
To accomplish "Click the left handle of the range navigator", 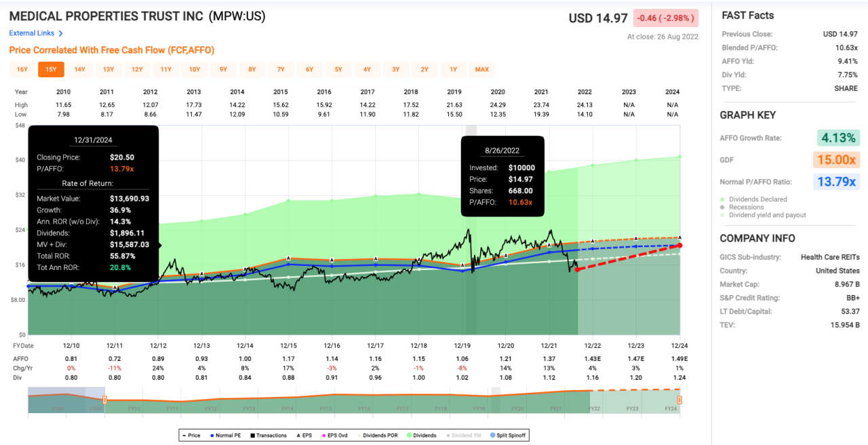I will click(104, 400).
